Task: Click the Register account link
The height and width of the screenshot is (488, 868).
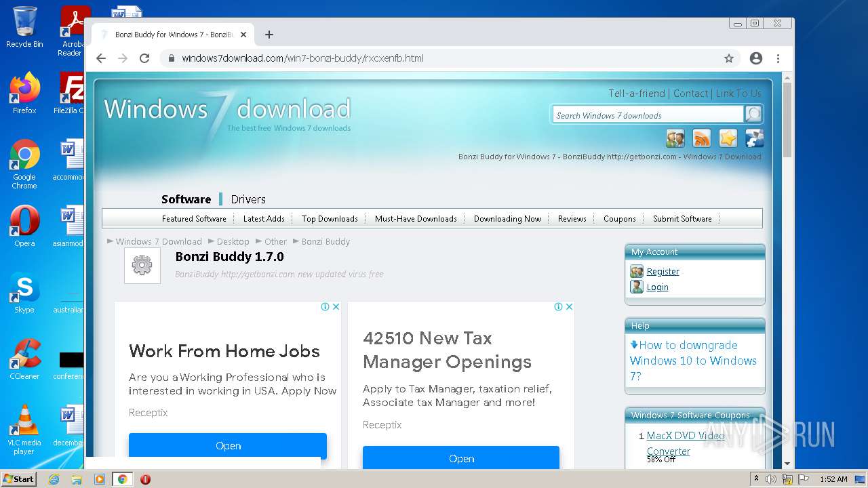Action: [x=663, y=271]
